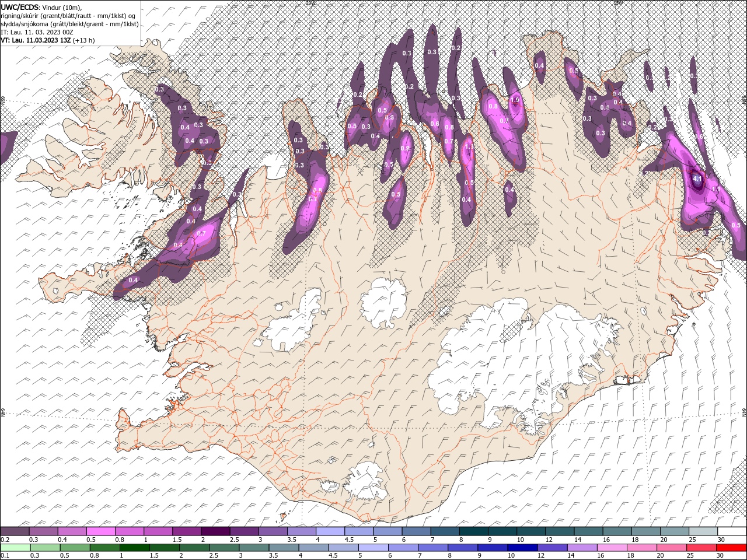Select the 25 rain-scale swatch
This screenshot has width=747, height=560.
(700, 548)
